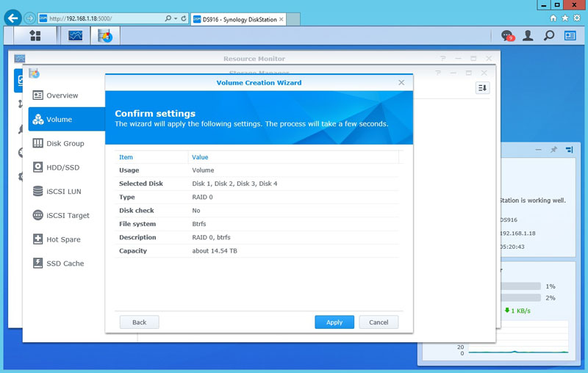
Task: Open the notifications chat bubble icon
Action: [x=506, y=35]
